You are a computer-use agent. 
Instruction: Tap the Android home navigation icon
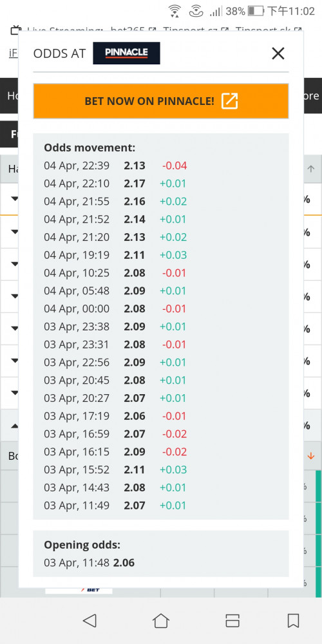tap(161, 621)
